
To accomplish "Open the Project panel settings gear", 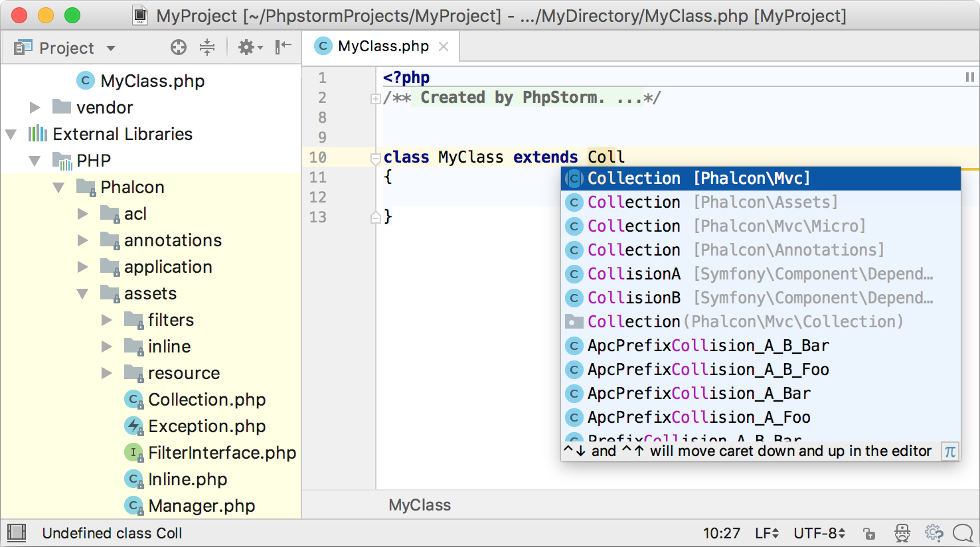I will click(250, 47).
